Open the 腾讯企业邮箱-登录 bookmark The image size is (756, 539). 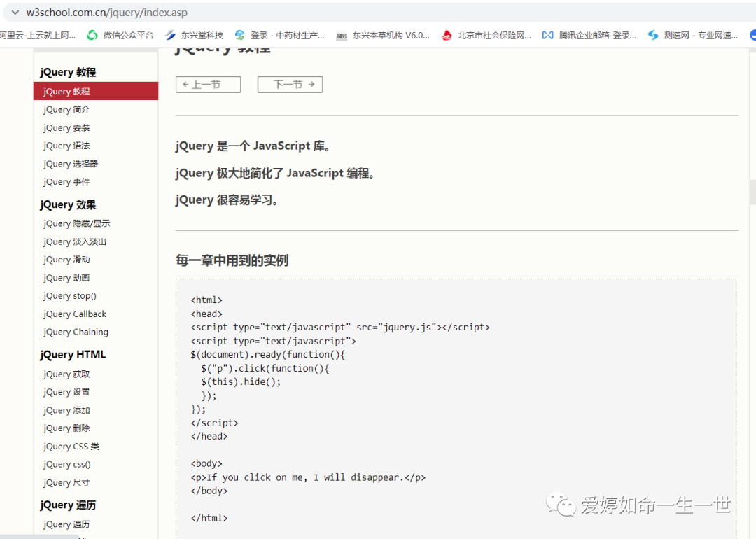click(x=589, y=35)
